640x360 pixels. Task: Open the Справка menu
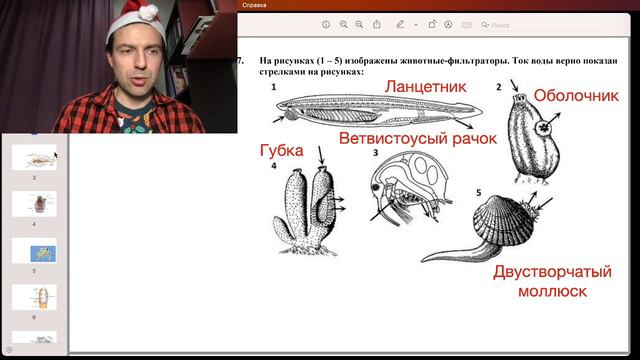[254, 5]
